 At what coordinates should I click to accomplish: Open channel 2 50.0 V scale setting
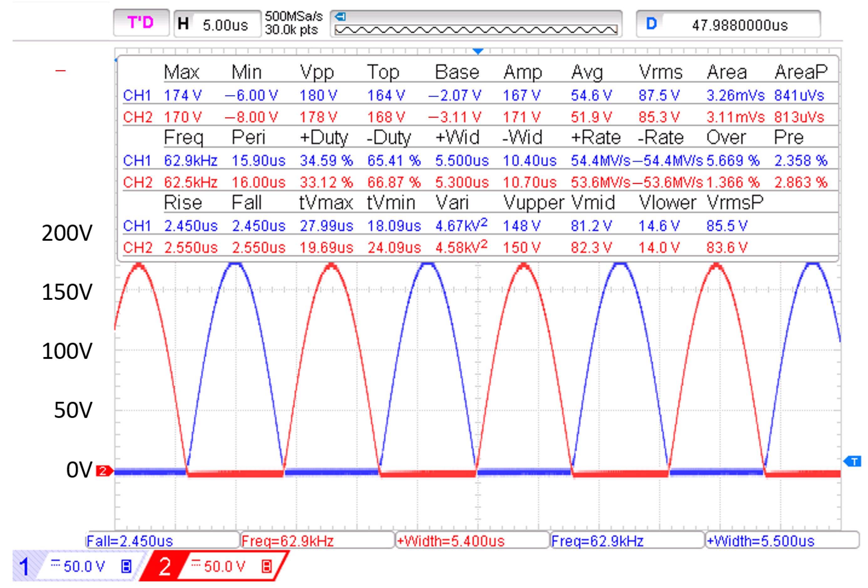pos(224,566)
